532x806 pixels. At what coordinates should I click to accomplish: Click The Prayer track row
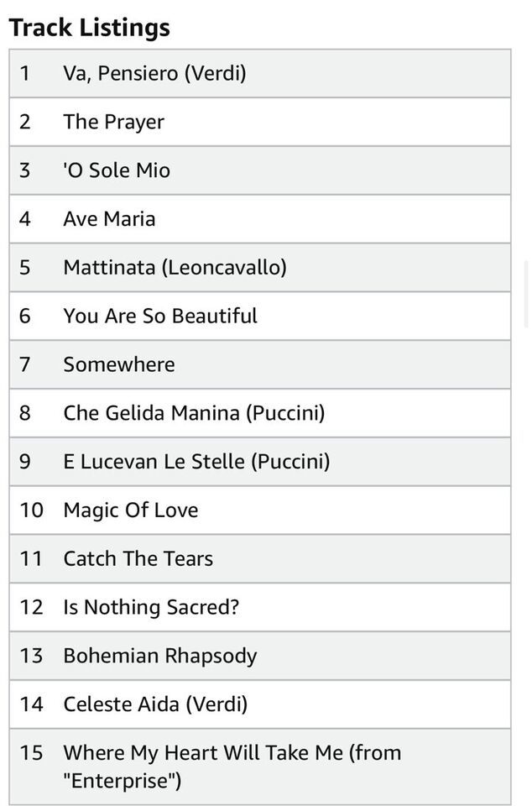pyautogui.click(x=260, y=122)
